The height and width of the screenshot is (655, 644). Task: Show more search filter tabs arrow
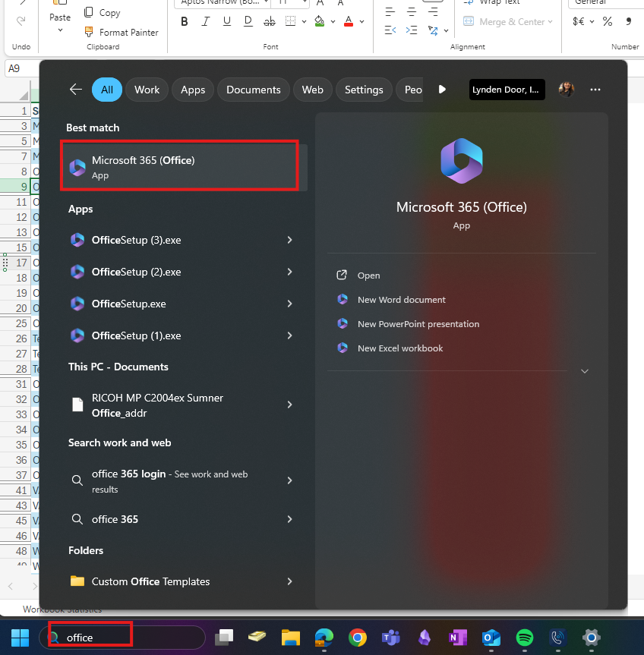[442, 90]
